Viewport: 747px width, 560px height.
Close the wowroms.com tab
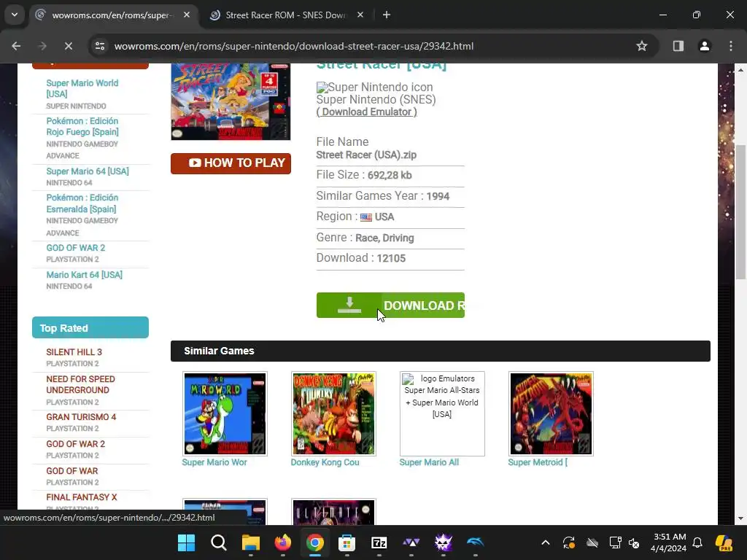(x=187, y=15)
